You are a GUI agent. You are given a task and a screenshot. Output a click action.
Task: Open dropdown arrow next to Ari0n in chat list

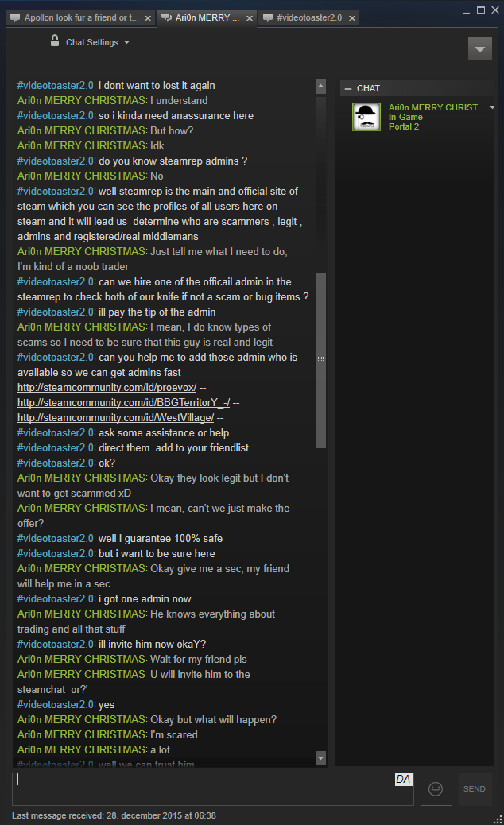tap(491, 107)
